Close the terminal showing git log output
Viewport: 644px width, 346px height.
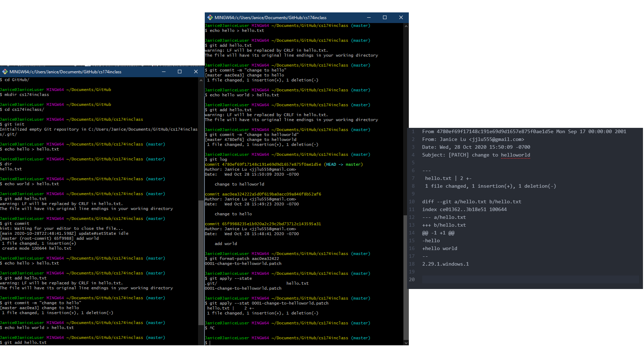401,17
